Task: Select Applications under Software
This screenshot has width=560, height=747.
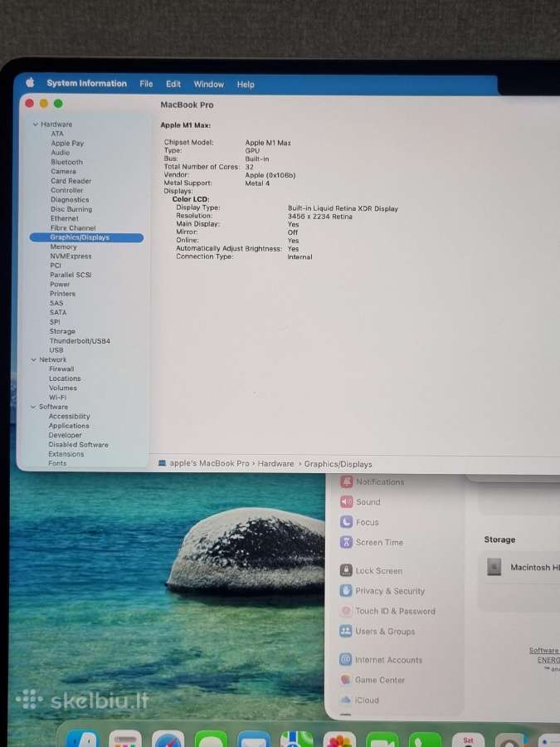Action: coord(69,426)
